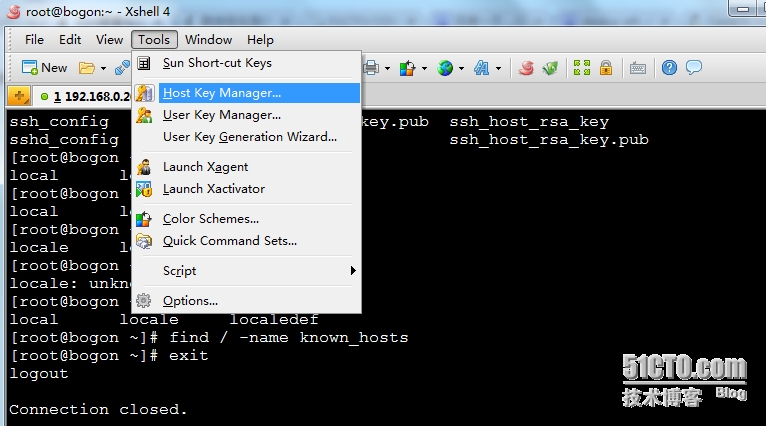Click the 'localedef' terminal text
This screenshot has height=426, width=766.
[x=274, y=320]
